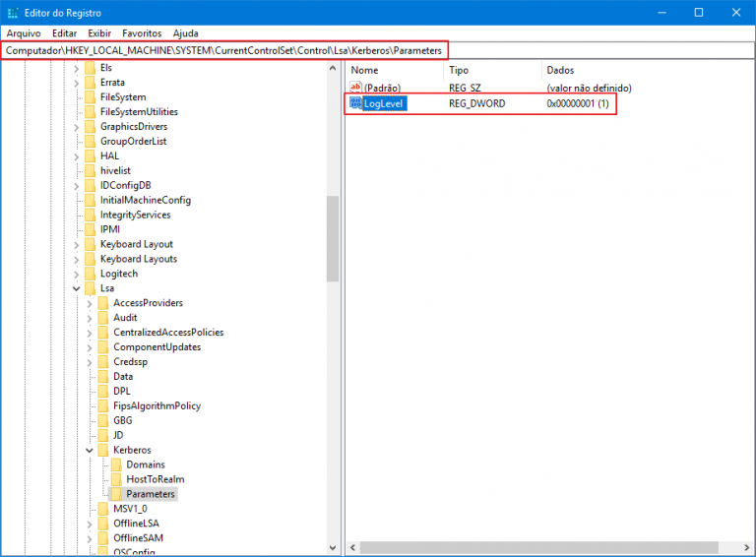Open the Arquivo menu

pyautogui.click(x=24, y=32)
